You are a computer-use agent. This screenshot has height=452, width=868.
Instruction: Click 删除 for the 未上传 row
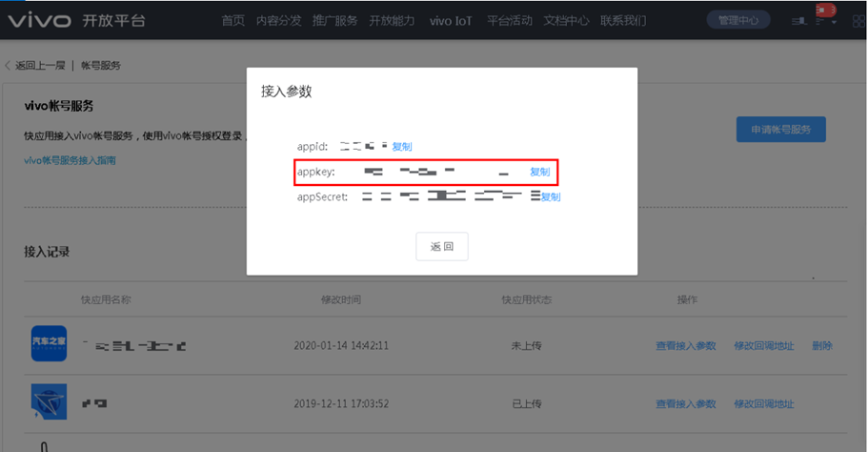tap(822, 345)
